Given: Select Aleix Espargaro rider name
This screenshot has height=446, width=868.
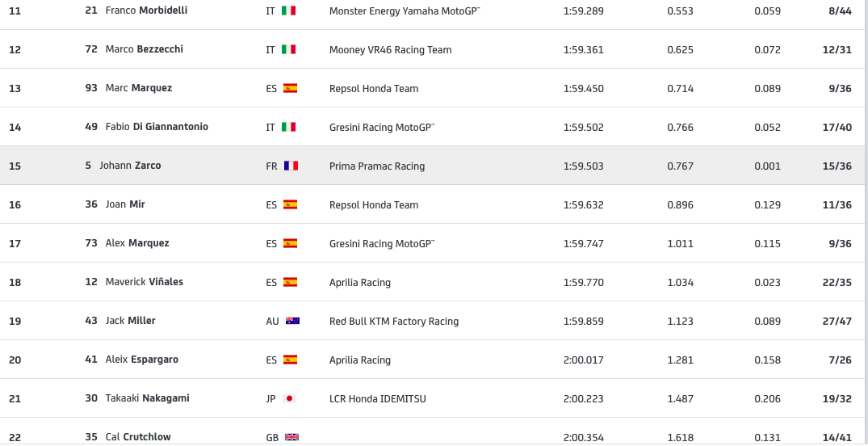Looking at the screenshot, I should [x=142, y=360].
